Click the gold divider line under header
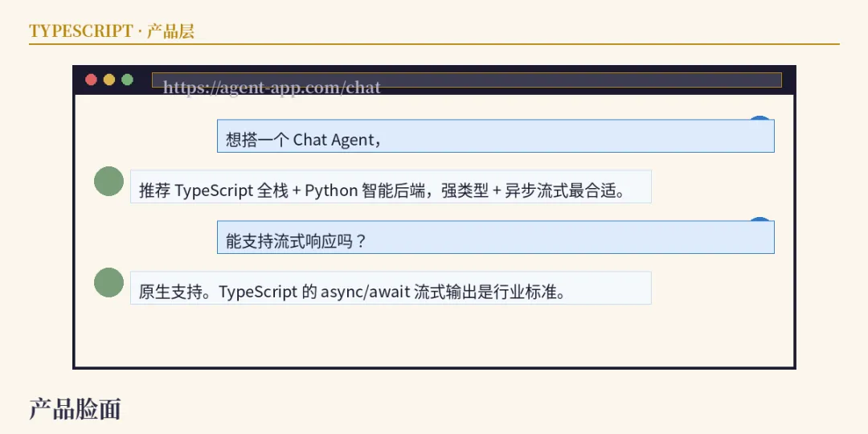 point(435,43)
